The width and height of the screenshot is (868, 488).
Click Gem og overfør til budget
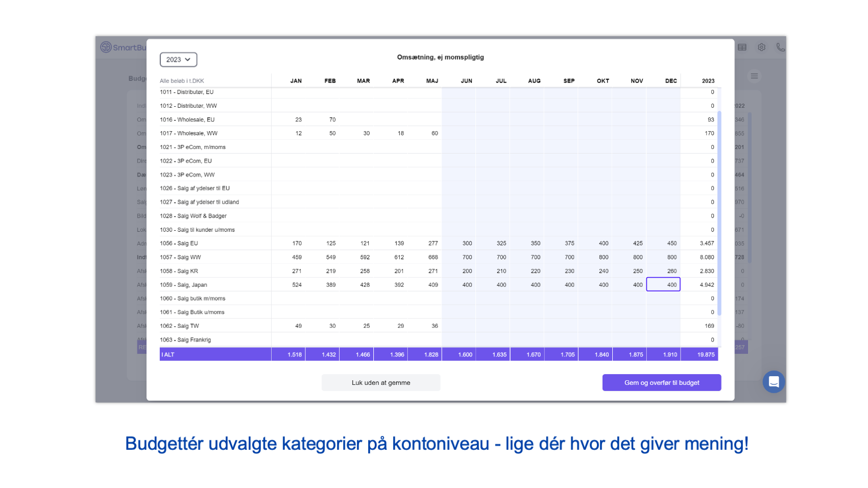pyautogui.click(x=662, y=382)
